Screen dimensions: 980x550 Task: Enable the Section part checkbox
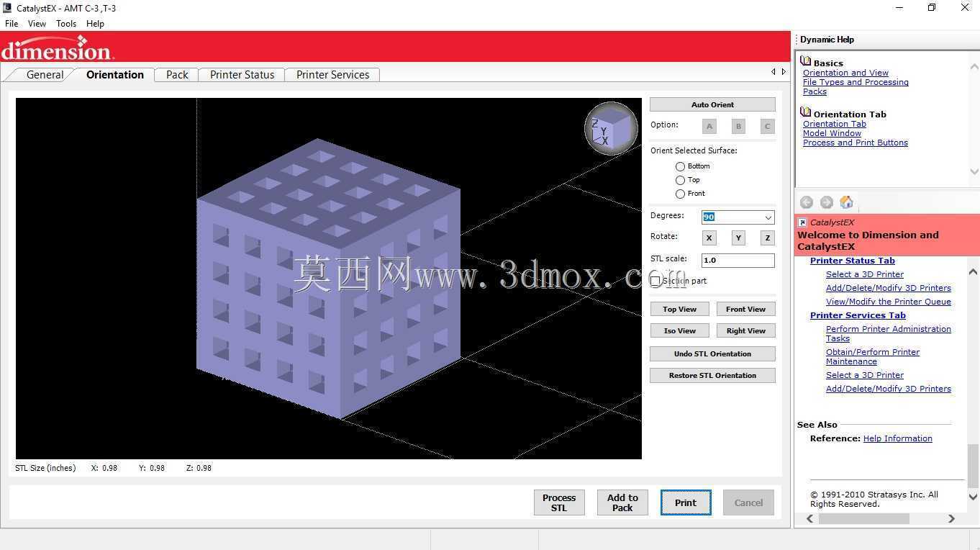[655, 281]
